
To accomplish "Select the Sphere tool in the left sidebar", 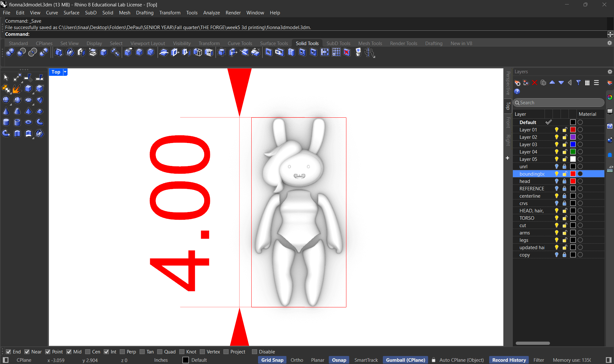I will [6, 100].
